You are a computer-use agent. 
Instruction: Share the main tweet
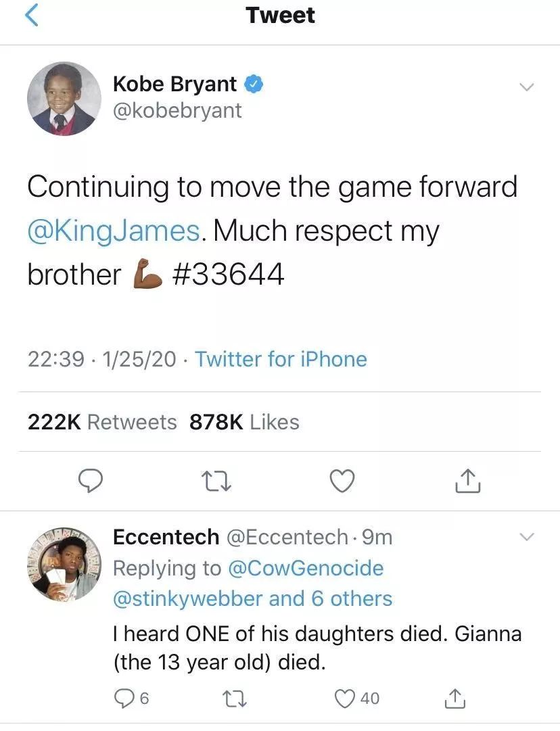coord(467,481)
